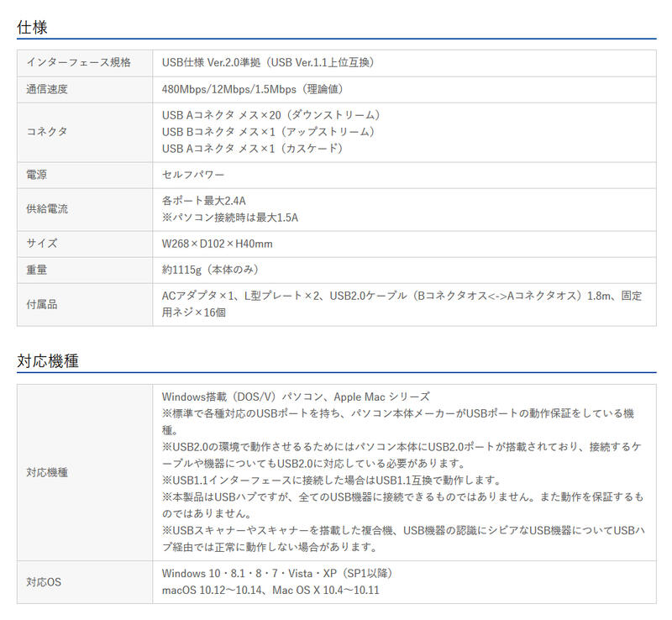This screenshot has height=620, width=672.
Task: Click the 仕様 section heading
Action: [32, 28]
